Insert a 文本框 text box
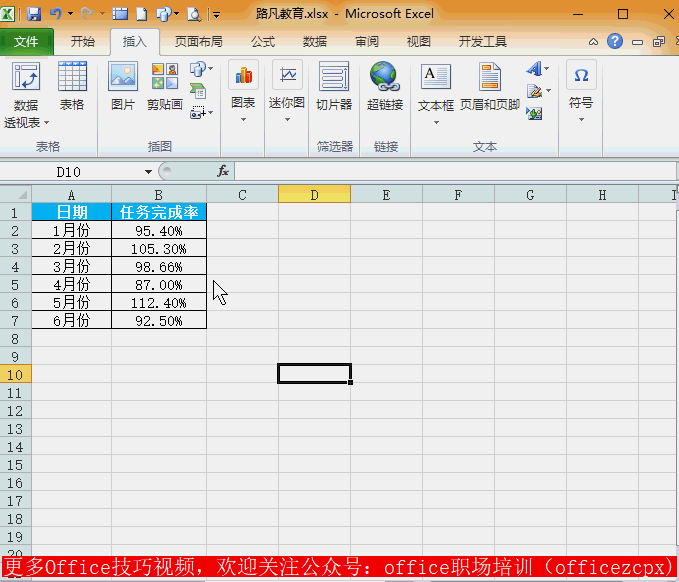This screenshot has width=679, height=582. coord(436,76)
